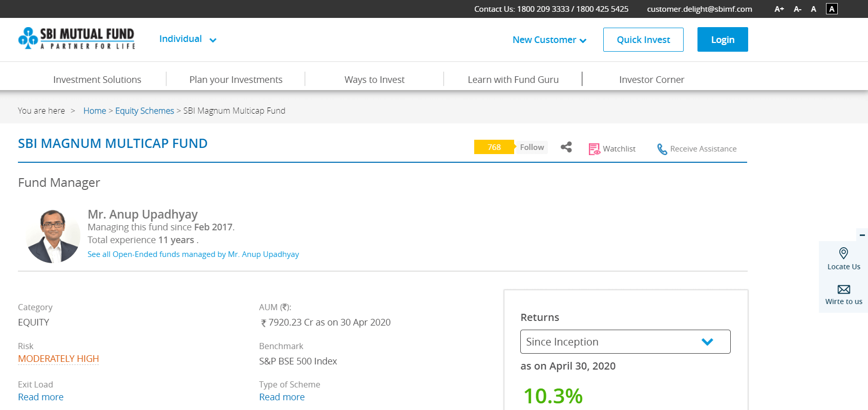Decrease font size with A-
The height and width of the screenshot is (410, 868).
[797, 9]
